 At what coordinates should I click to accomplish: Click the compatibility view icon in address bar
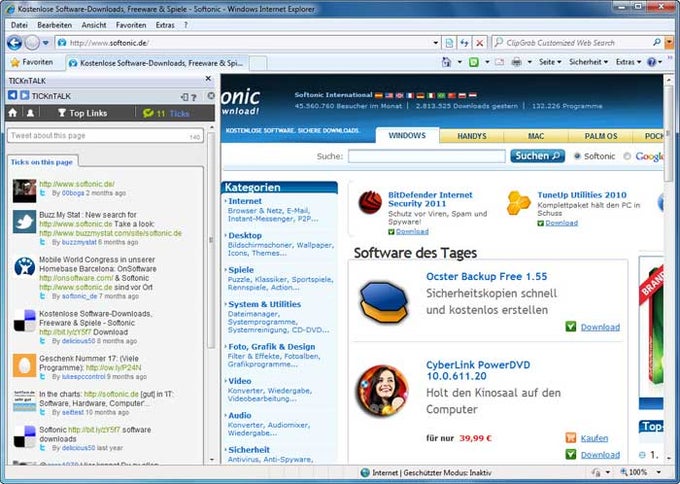pyautogui.click(x=449, y=43)
